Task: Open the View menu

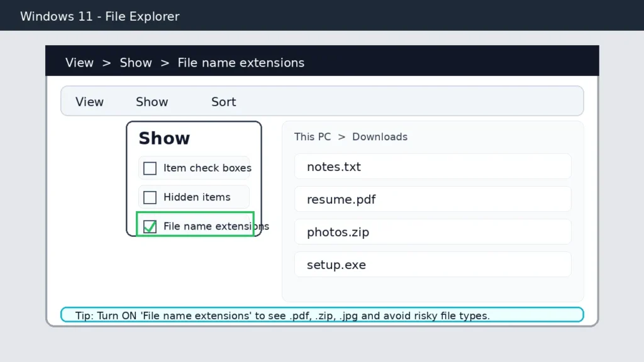Action: tap(89, 101)
